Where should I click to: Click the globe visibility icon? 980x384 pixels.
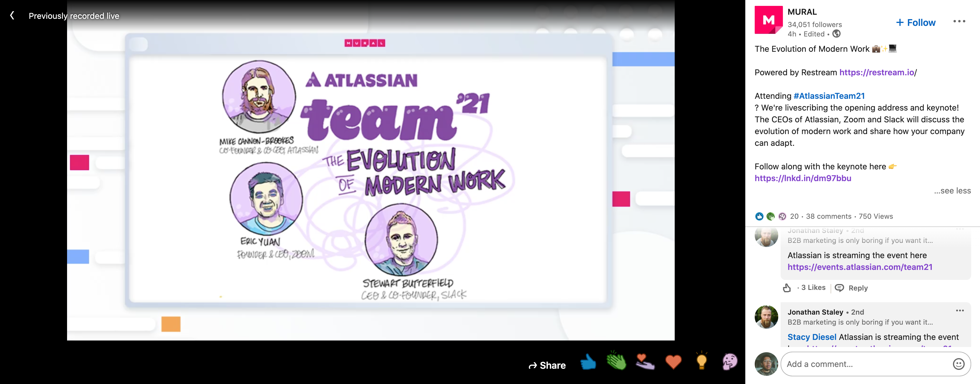click(836, 34)
